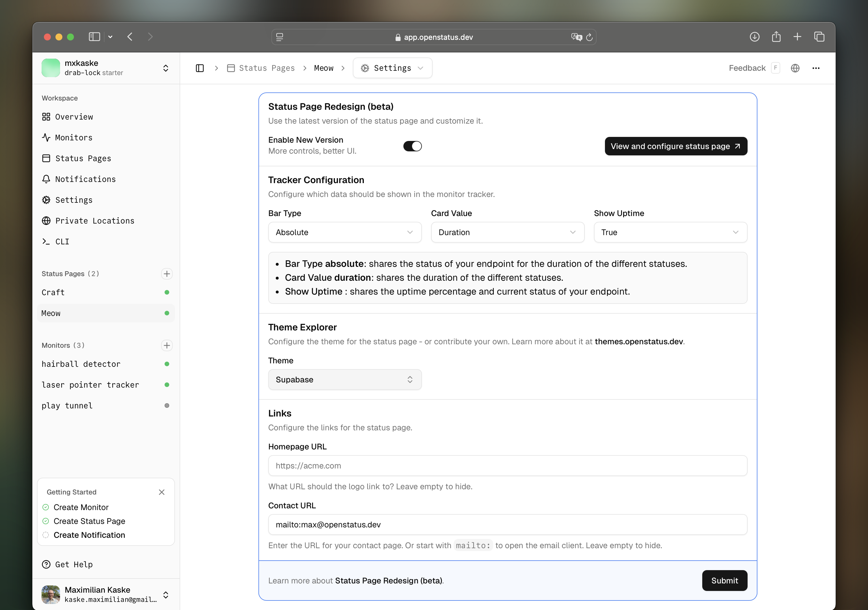This screenshot has height=610, width=868.
Task: Click the Homepage URL input field
Action: (507, 466)
